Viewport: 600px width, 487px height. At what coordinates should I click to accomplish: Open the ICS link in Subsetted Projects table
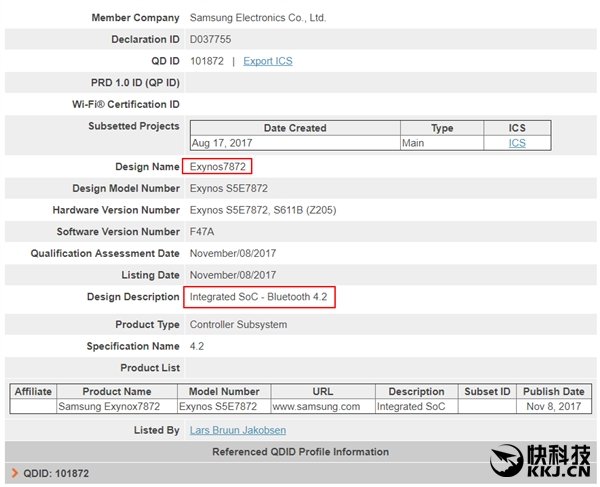point(517,143)
